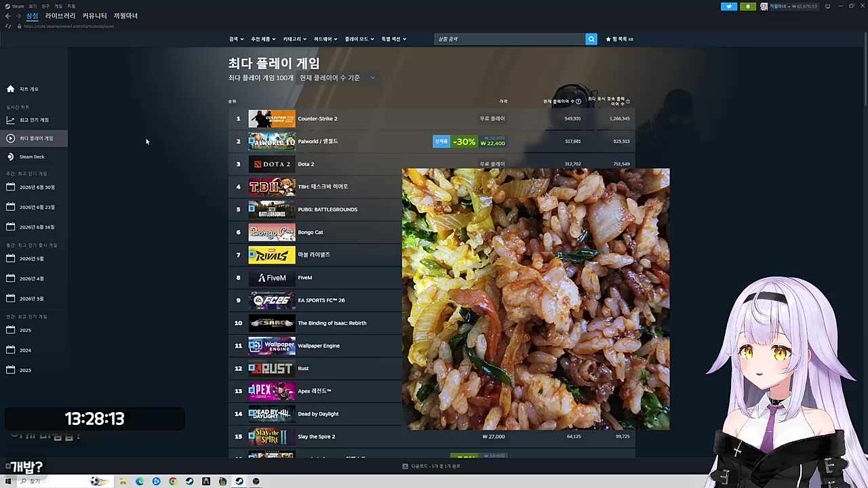
Task: Open the wishlist 찜 목록 link
Action: tap(620, 39)
